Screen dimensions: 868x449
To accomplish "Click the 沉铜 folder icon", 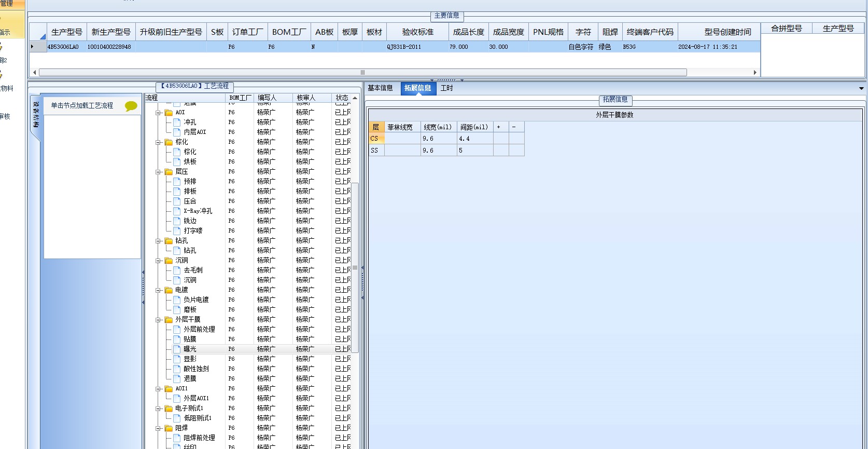I will pyautogui.click(x=169, y=260).
